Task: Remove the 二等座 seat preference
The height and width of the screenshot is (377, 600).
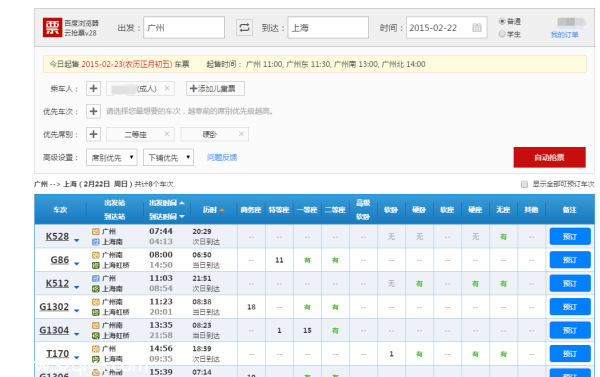Action: tap(167, 134)
